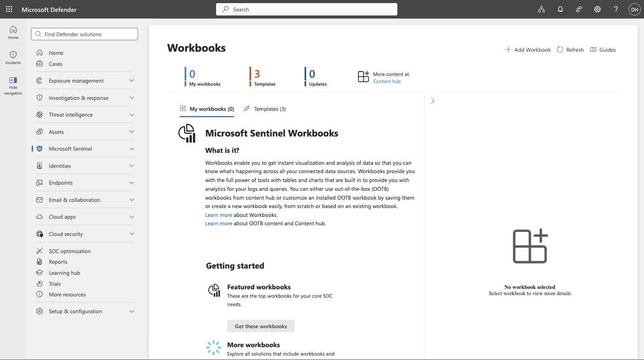Open the Help question mark icon
644x360 pixels.
click(616, 9)
